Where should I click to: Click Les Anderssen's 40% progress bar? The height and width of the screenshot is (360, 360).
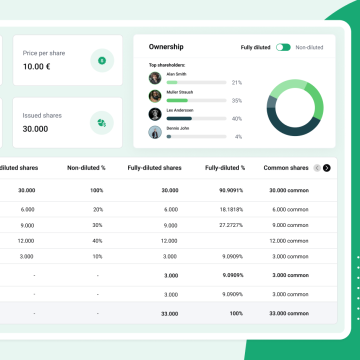tap(196, 119)
